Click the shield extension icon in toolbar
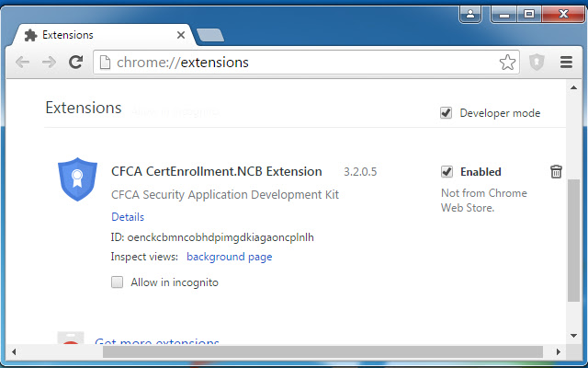The width and height of the screenshot is (588, 368). pos(537,63)
